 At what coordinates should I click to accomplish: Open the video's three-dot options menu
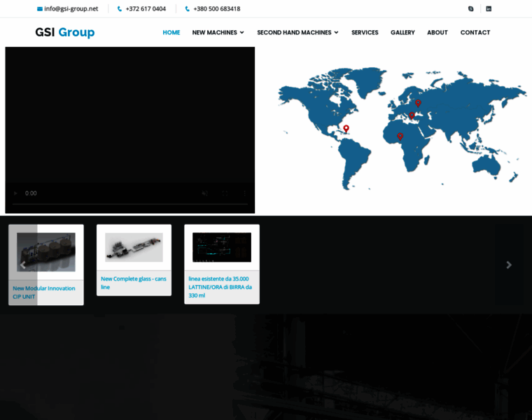point(244,193)
